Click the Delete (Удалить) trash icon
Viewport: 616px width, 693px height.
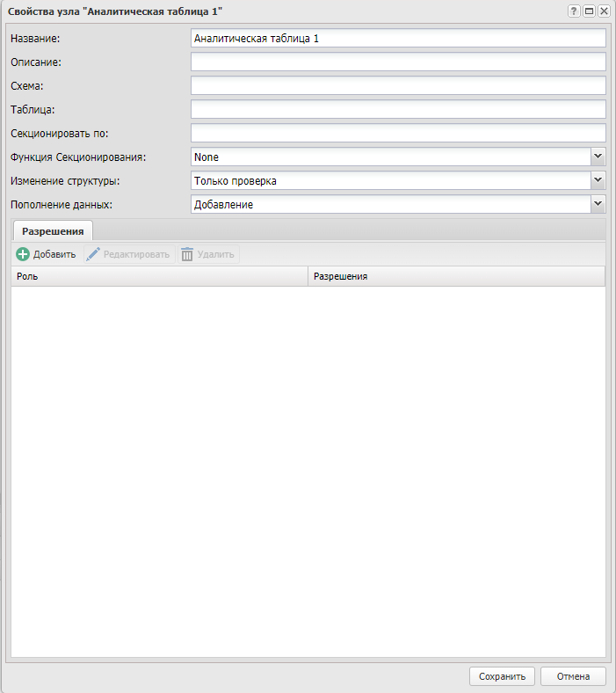click(x=186, y=254)
